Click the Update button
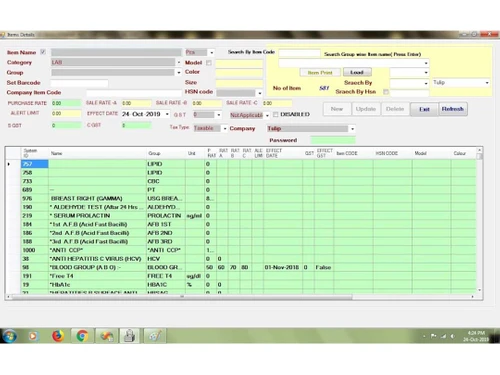Image resolution: width=500 pixels, height=375 pixels. point(366,109)
